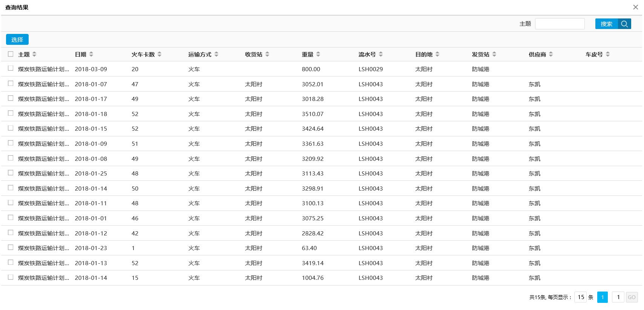Toggle the select-all header checkbox
The width and height of the screenshot is (644, 310).
(11, 54)
